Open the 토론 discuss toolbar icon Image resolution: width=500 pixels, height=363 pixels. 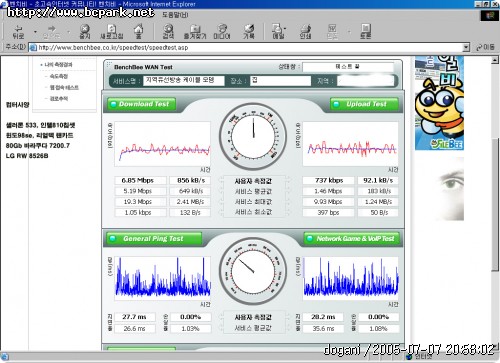[366, 32]
